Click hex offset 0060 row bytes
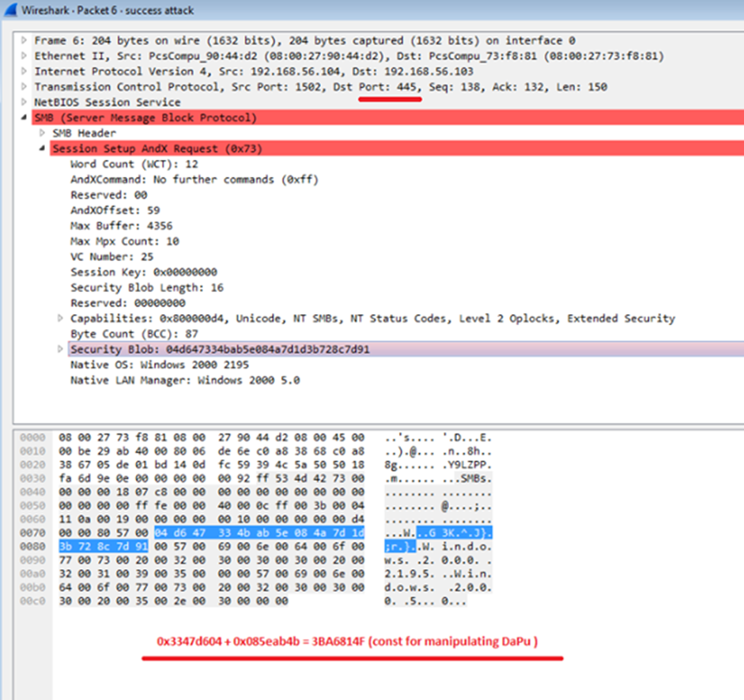Viewport: 744px width, 700px height. pos(212,519)
